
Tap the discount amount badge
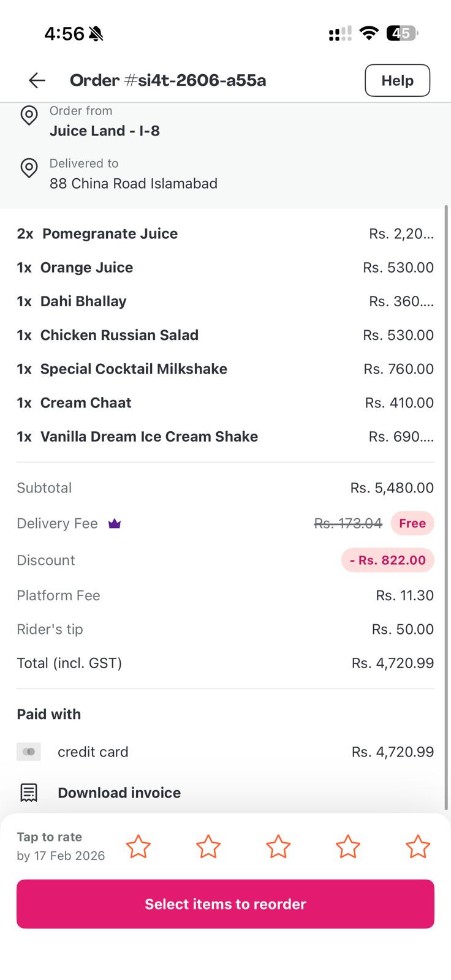click(388, 560)
